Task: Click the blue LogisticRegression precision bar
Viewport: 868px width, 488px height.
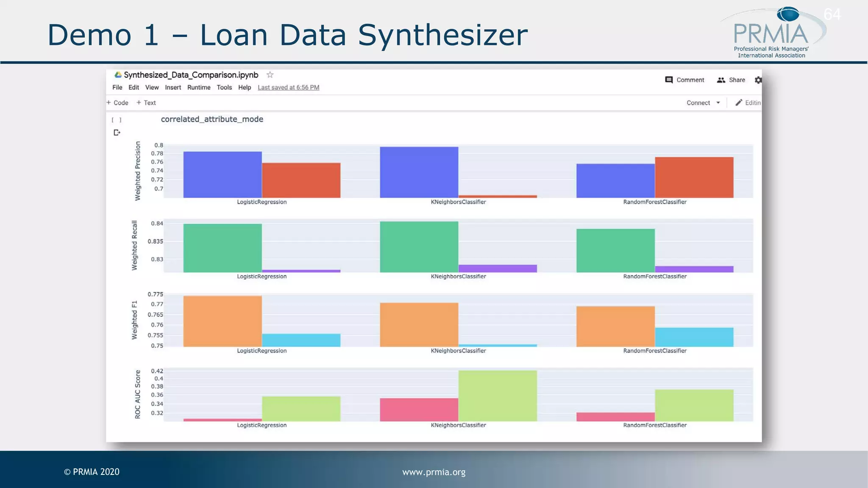Action: 223,175
